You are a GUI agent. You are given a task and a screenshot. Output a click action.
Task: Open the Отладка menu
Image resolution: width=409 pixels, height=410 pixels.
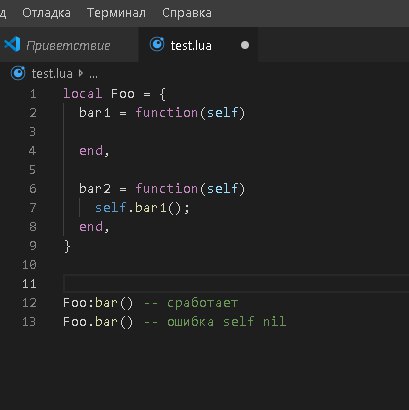46,13
